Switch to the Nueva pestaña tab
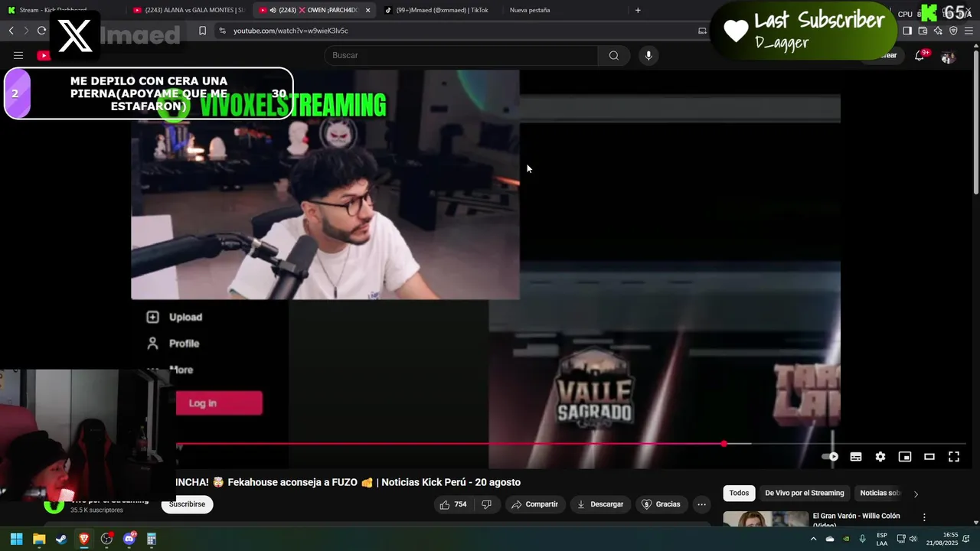The height and width of the screenshot is (551, 980). point(563,10)
